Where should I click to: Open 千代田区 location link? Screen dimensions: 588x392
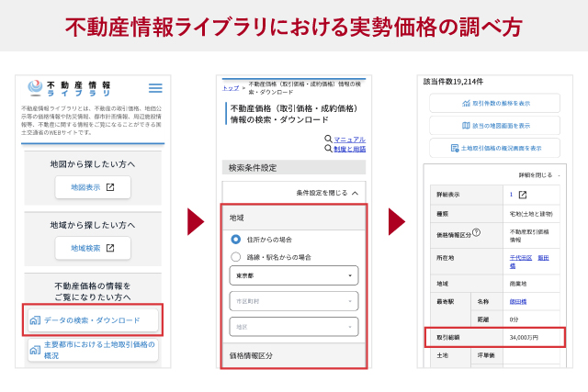tap(521, 257)
